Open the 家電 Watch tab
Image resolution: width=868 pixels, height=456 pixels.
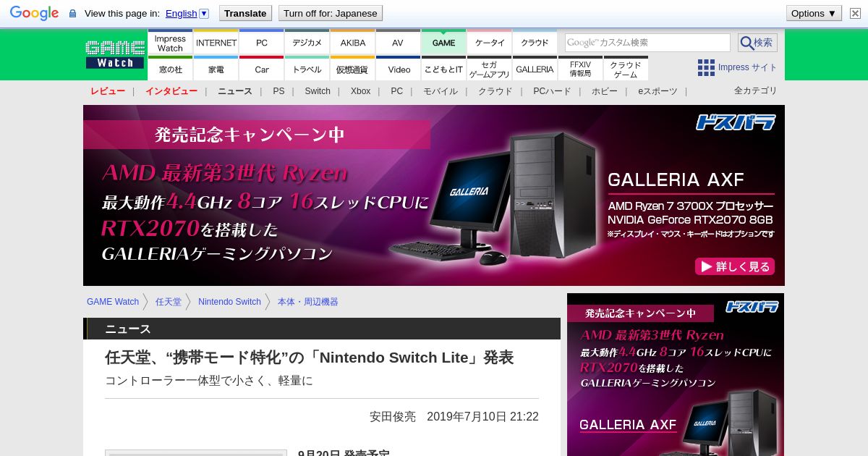tap(216, 69)
